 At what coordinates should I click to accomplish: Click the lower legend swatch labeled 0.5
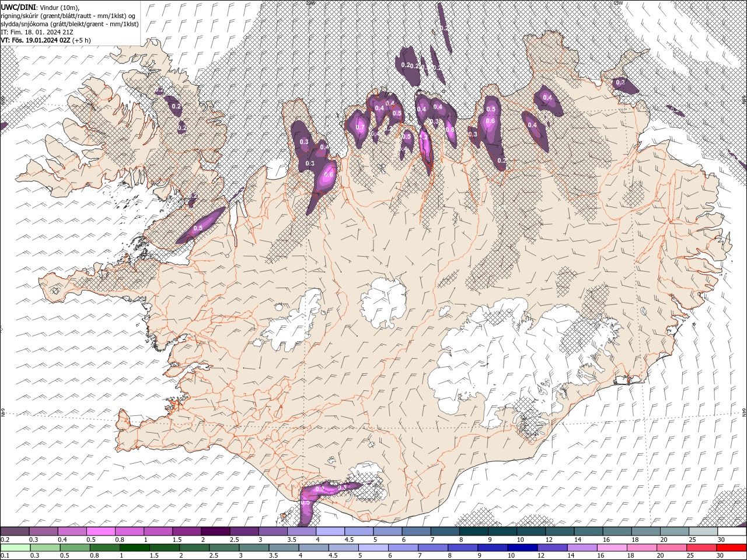pyautogui.click(x=75, y=548)
